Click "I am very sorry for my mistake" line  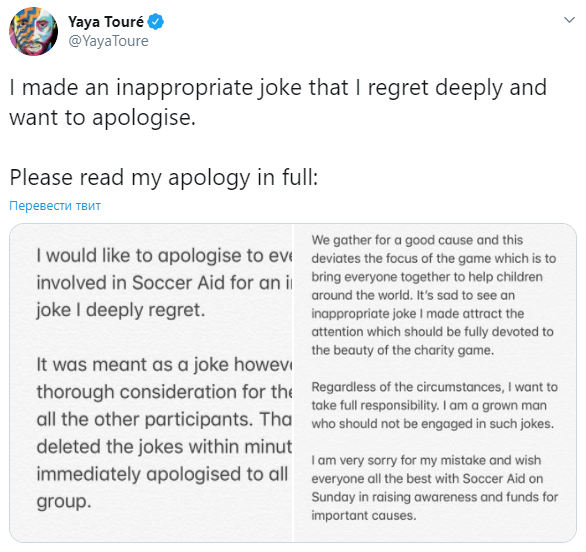[426, 460]
